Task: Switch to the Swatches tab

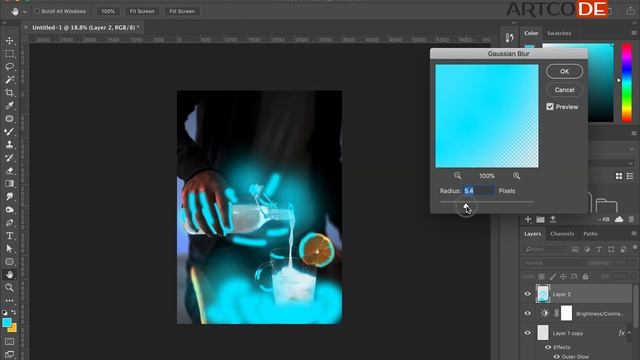Action: pos(559,33)
